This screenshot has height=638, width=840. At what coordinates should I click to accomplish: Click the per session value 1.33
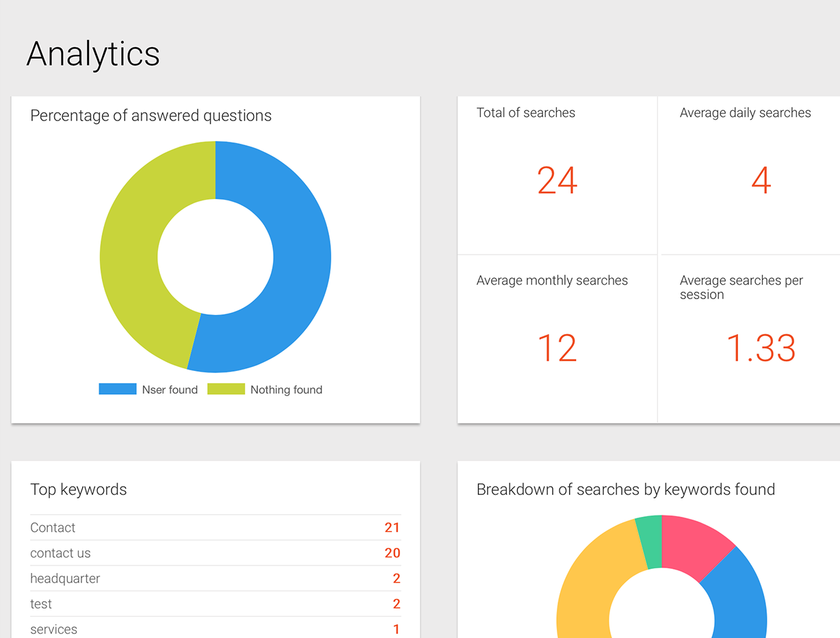click(761, 348)
